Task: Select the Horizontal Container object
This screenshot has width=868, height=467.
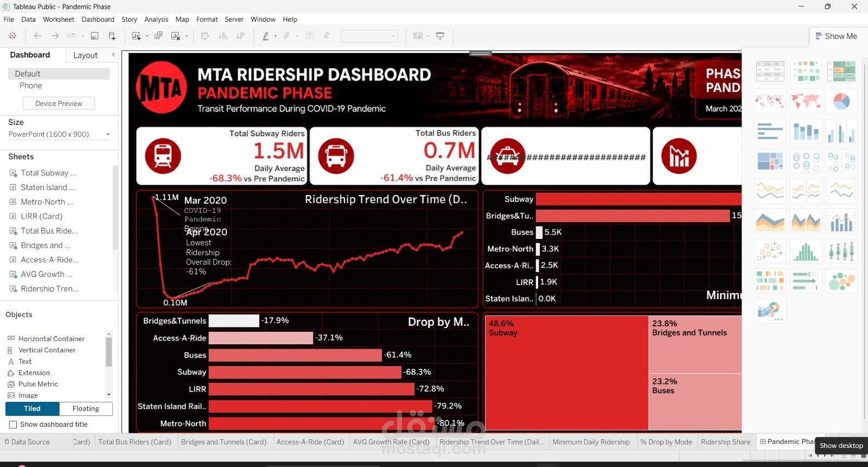Action: 46,339
